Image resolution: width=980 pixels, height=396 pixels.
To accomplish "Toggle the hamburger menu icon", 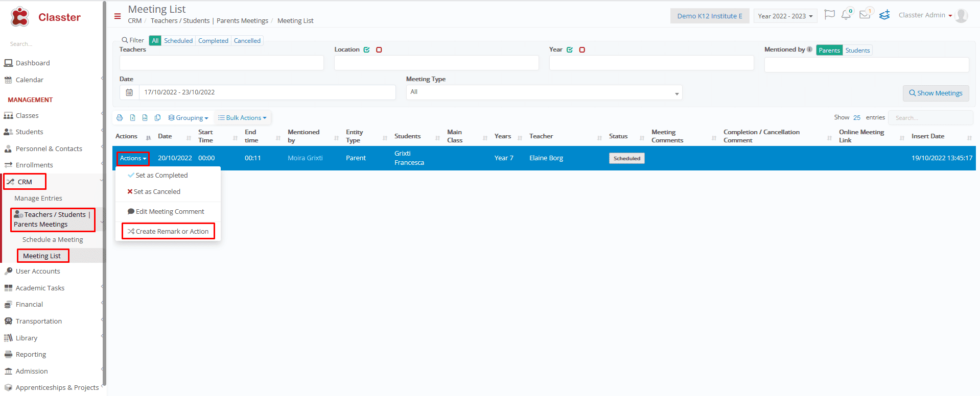I will [x=118, y=16].
